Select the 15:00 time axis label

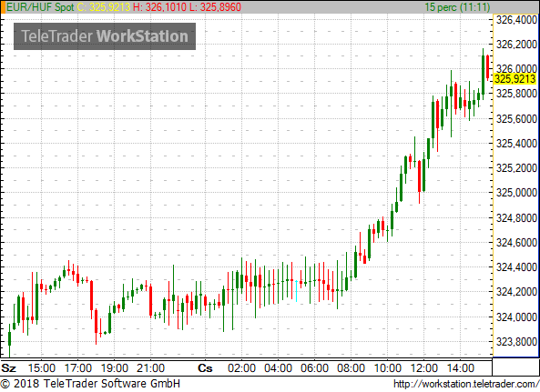pyautogui.click(x=41, y=368)
